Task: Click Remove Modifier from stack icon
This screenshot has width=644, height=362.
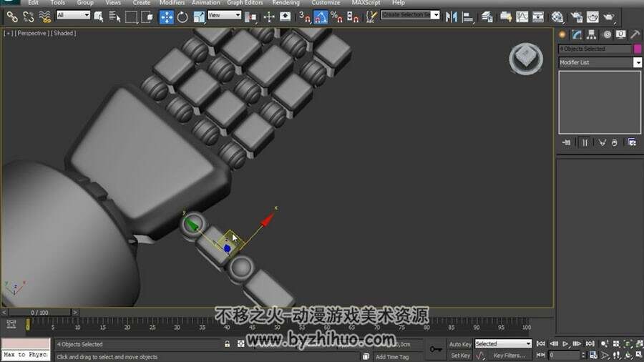Action: [615, 142]
